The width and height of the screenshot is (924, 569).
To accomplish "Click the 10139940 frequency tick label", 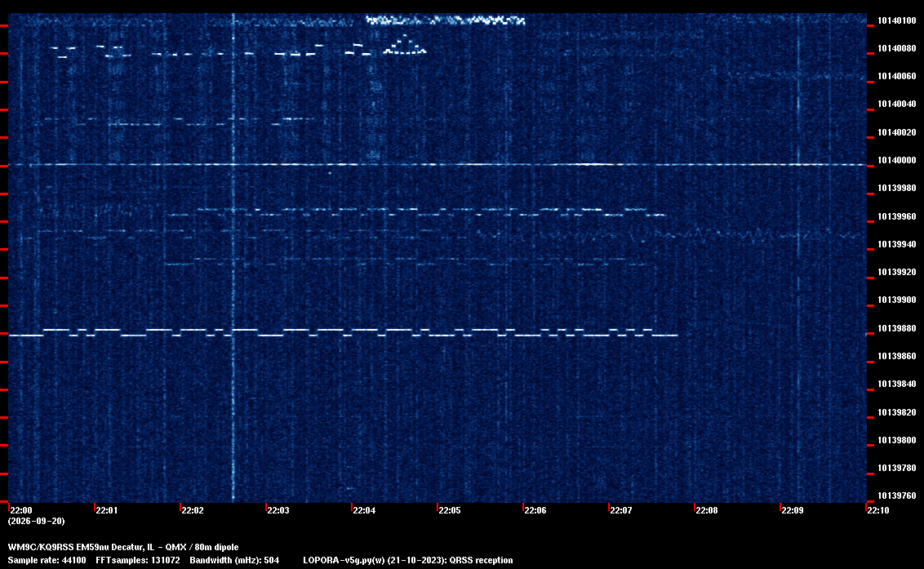I will (897, 244).
